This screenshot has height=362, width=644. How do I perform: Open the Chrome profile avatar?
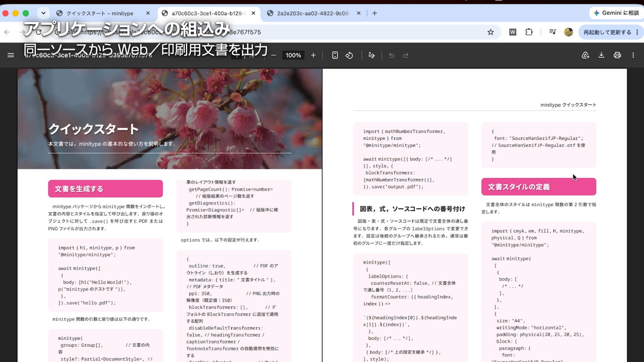(569, 32)
